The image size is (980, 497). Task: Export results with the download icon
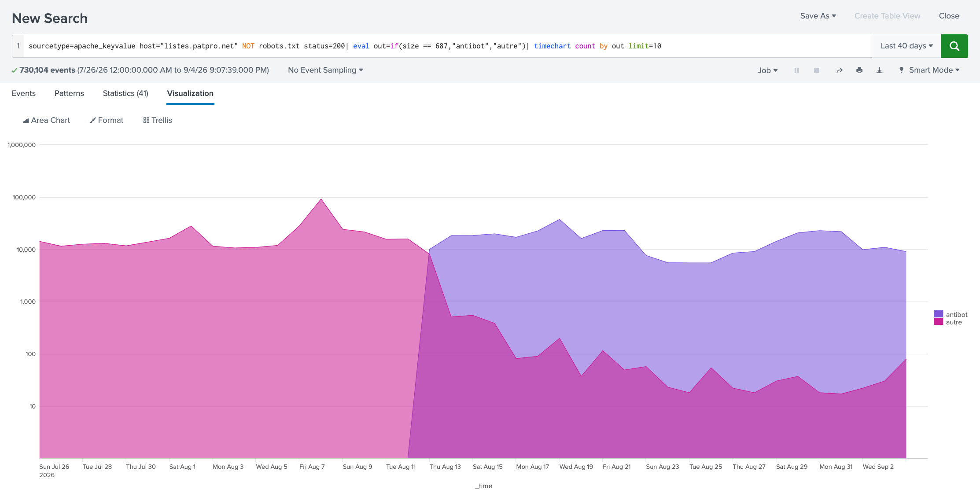tap(879, 70)
